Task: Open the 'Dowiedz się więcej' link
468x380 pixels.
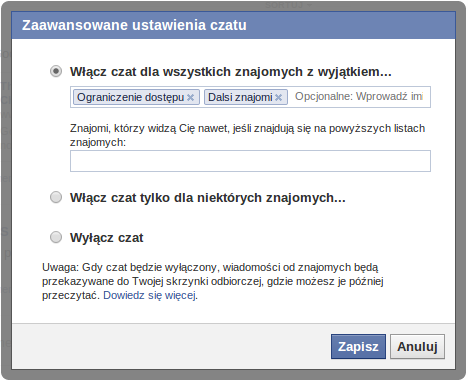Action: (149, 295)
